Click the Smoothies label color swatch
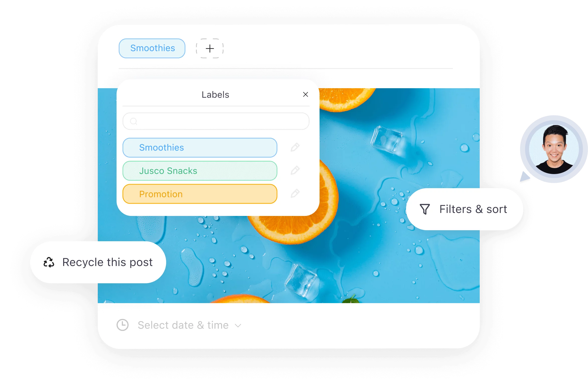Screen dimensions: 588x385 202,147
